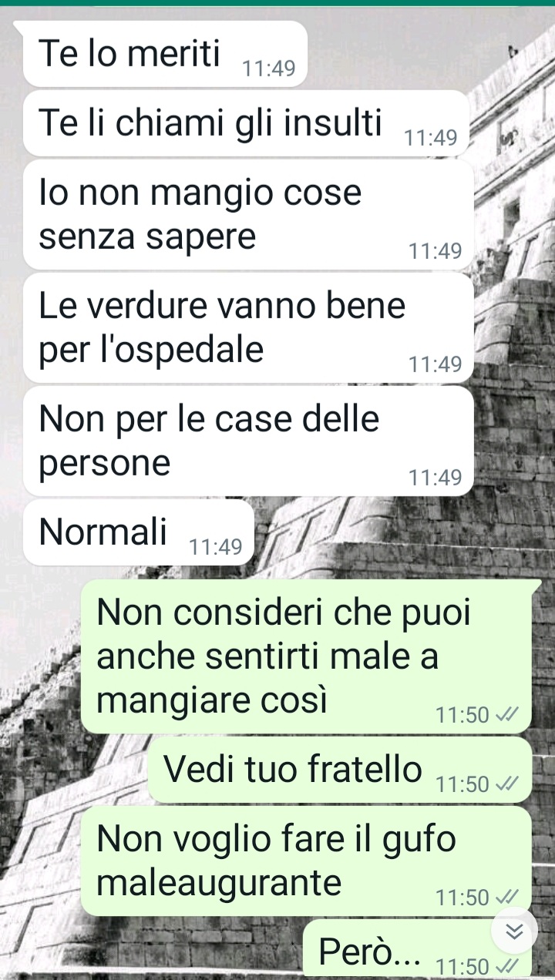Tap read checkmarks on 'Vedi tuo fratello'
Screen dimensions: 555x980
pos(507,784)
